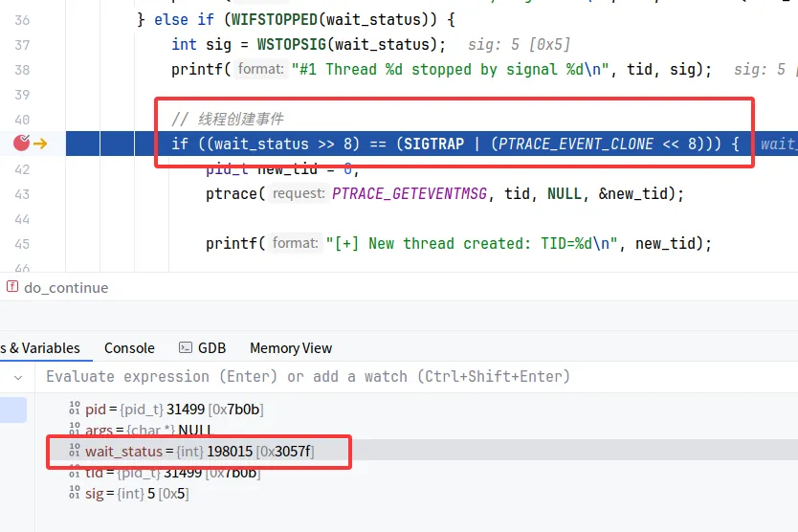Click the integer type icon next to sig
Screen dimensions: 798x532
(x=75, y=492)
